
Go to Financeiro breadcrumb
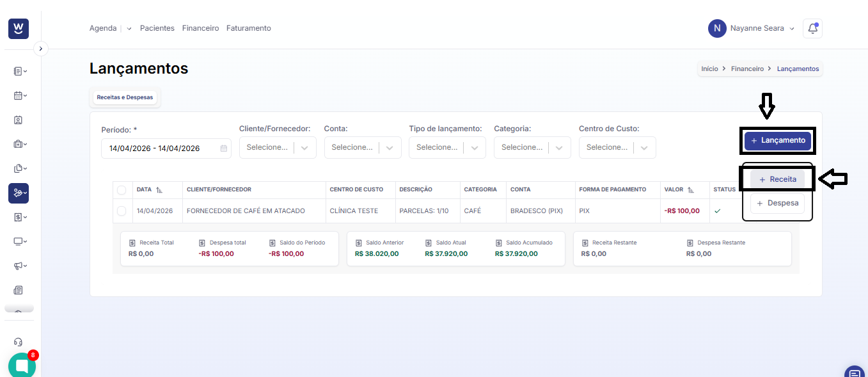[x=747, y=68]
